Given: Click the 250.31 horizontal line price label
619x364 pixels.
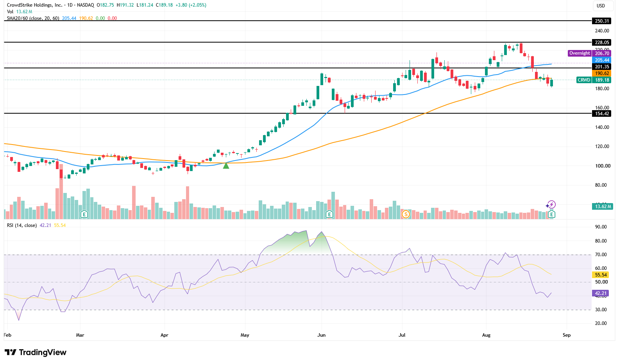Looking at the screenshot, I should [x=602, y=21].
